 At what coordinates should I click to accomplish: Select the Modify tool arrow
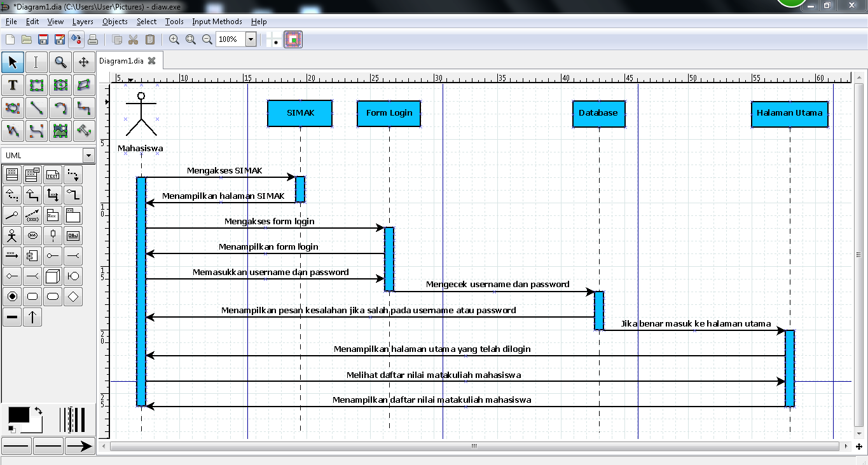(11, 62)
